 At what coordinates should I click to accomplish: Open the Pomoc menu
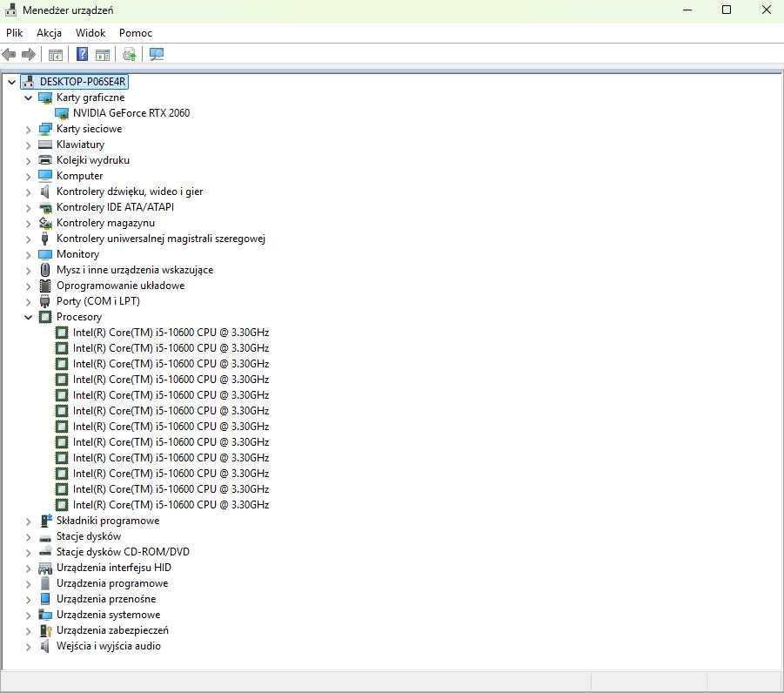(x=136, y=33)
